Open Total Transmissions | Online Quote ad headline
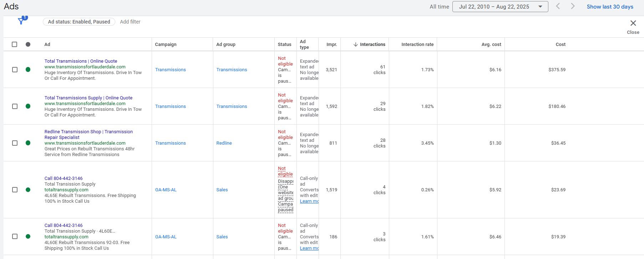This screenshot has width=644, height=259. point(81,61)
